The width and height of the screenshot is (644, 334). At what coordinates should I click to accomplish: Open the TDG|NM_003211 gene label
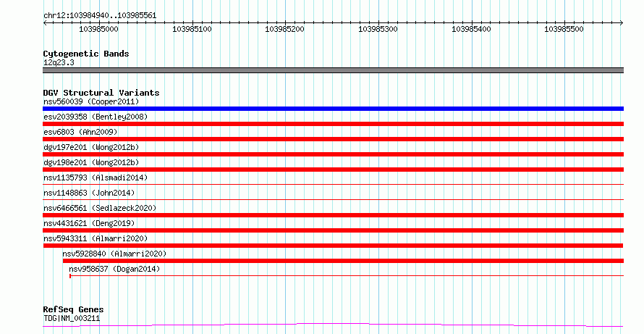[72, 318]
